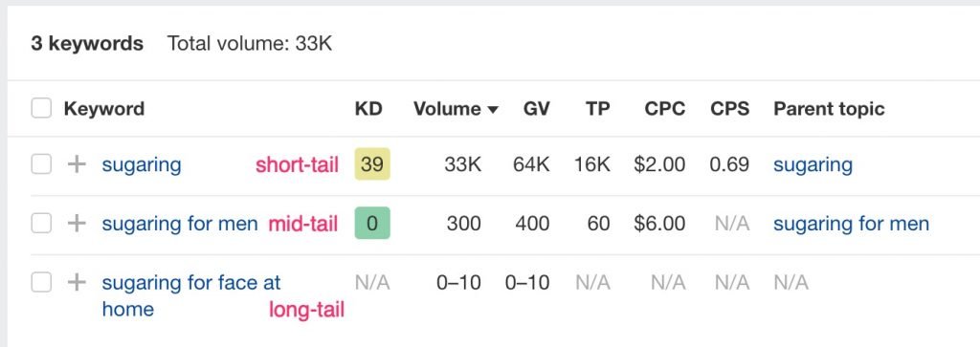The width and height of the screenshot is (980, 347).
Task: Tick checkbox for 'sugaring for face at home'
Action: click(x=41, y=283)
